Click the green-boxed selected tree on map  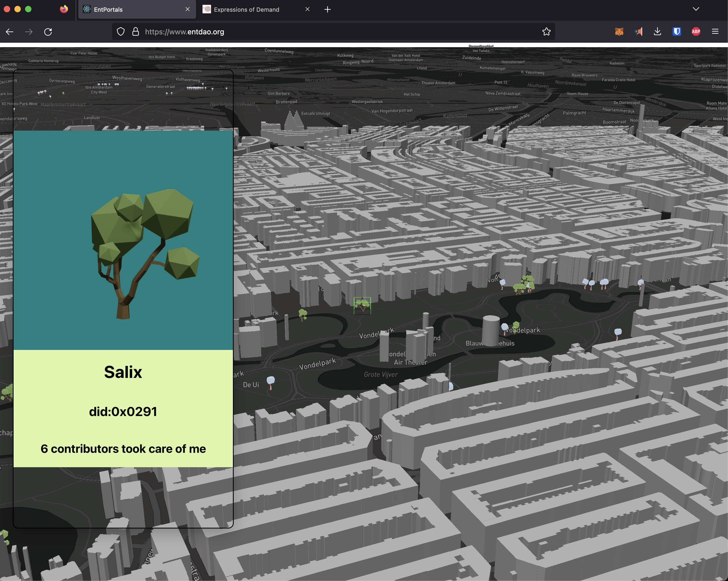pos(362,305)
